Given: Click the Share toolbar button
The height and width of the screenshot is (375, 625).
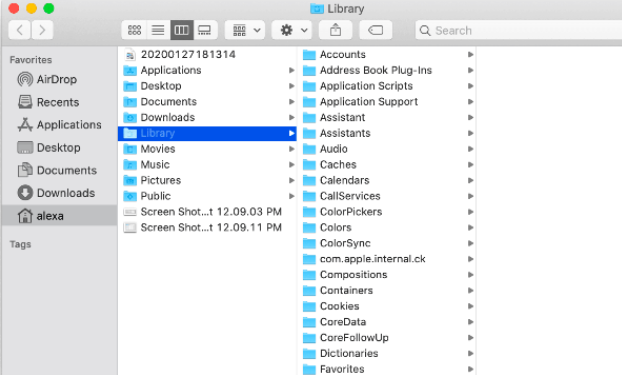Looking at the screenshot, I should click(x=336, y=30).
